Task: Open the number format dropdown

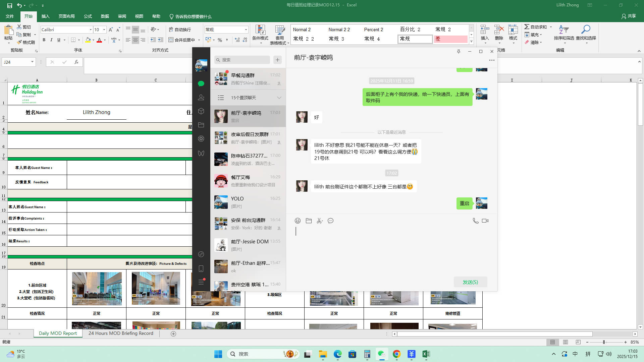Action: click(246, 30)
